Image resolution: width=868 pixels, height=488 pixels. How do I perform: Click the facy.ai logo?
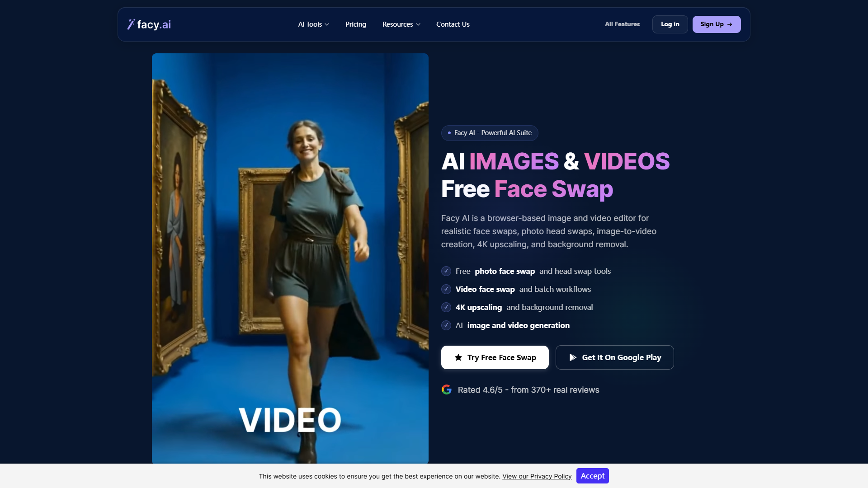[149, 24]
